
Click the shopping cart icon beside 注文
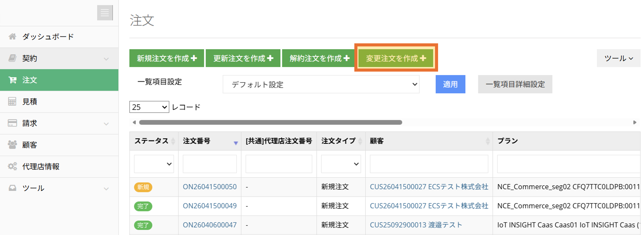click(x=12, y=80)
